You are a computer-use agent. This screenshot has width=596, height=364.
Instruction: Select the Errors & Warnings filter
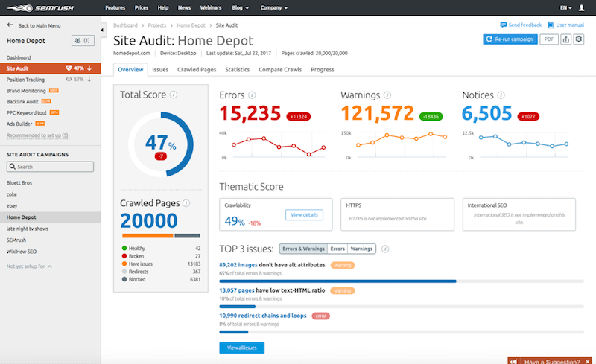tap(302, 249)
